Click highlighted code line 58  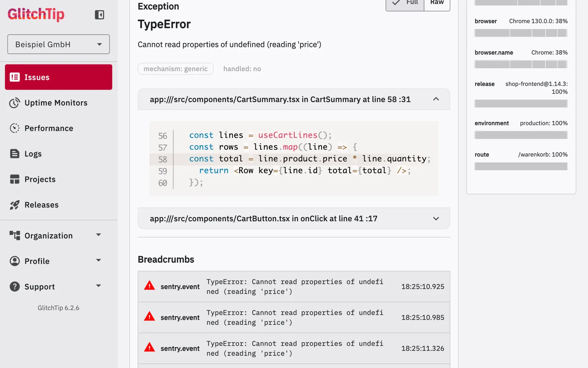click(x=294, y=159)
